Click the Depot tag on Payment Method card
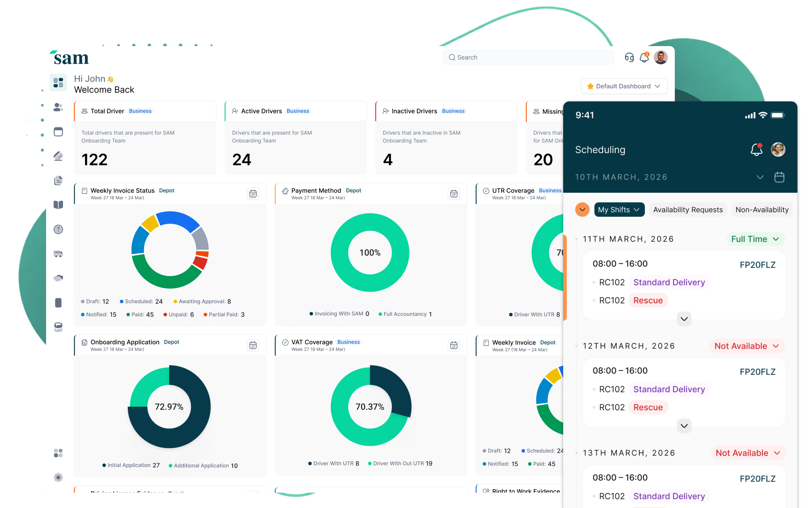 353,190
